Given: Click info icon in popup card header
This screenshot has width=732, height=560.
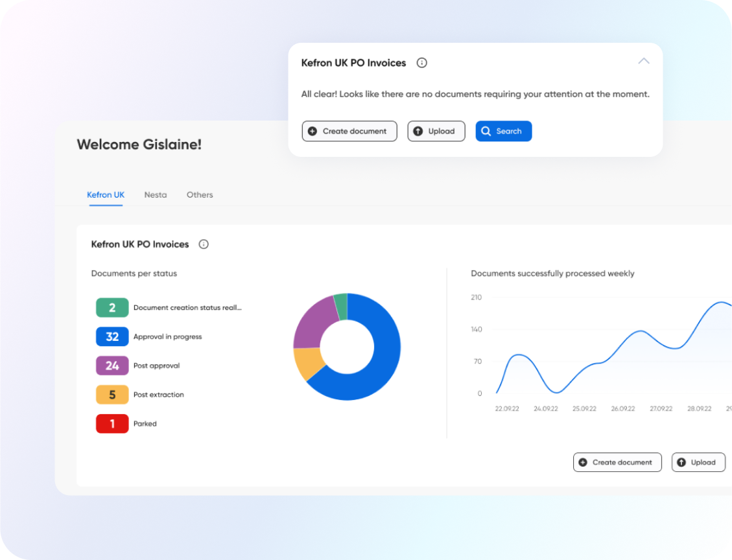Looking at the screenshot, I should [421, 62].
